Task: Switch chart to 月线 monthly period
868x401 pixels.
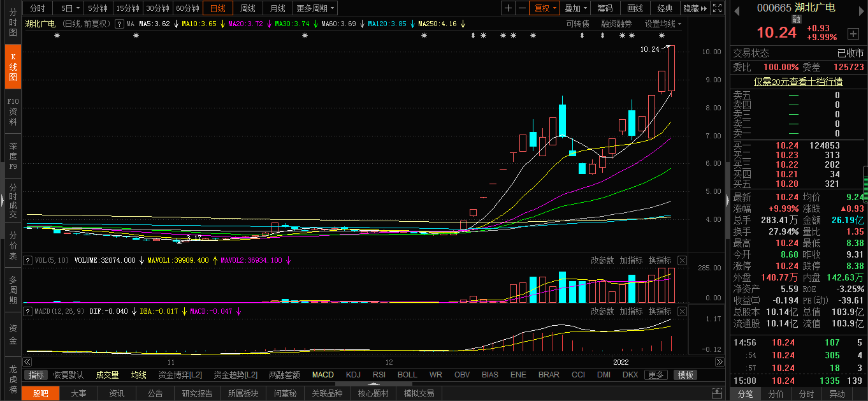Action: (277, 8)
